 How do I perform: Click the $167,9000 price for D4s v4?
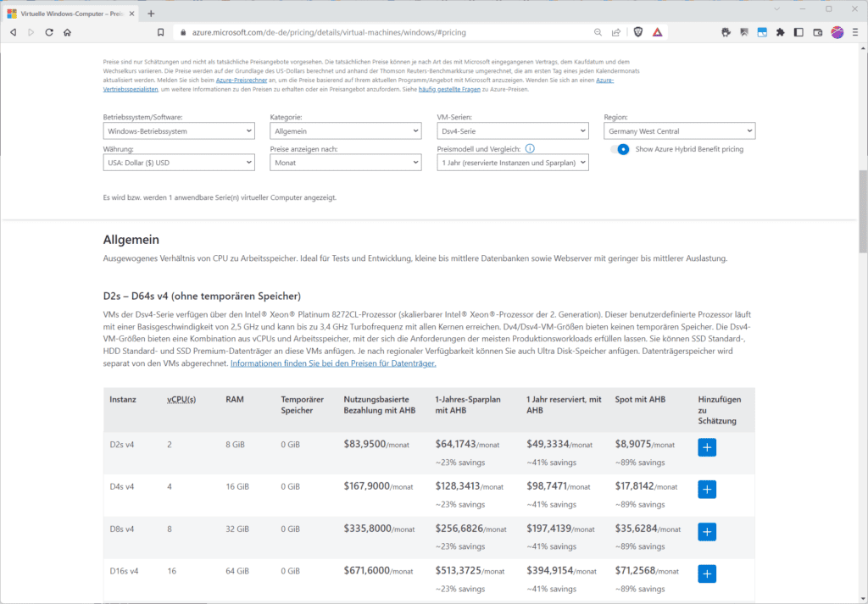pos(367,486)
